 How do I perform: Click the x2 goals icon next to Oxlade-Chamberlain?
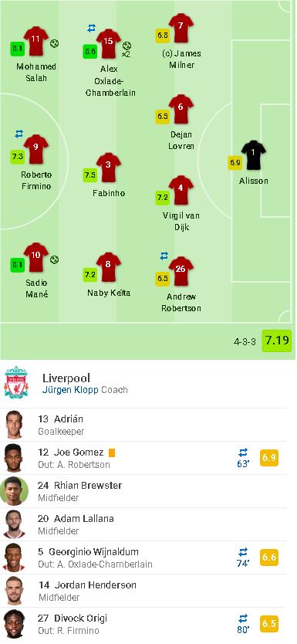coord(127,49)
